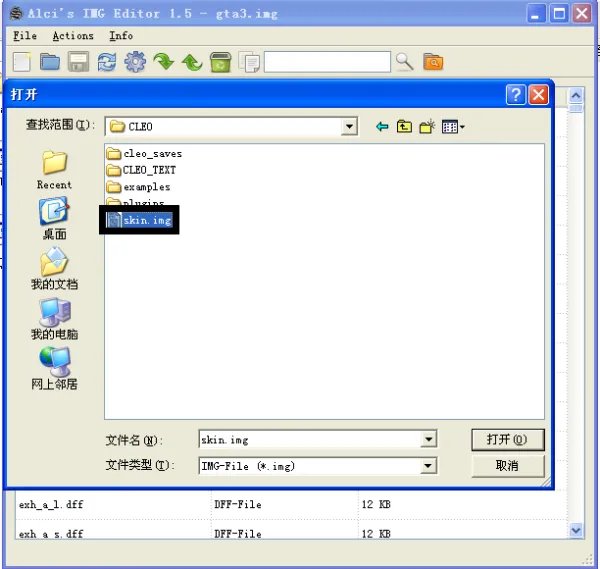Click the orange folder search icon

point(433,62)
